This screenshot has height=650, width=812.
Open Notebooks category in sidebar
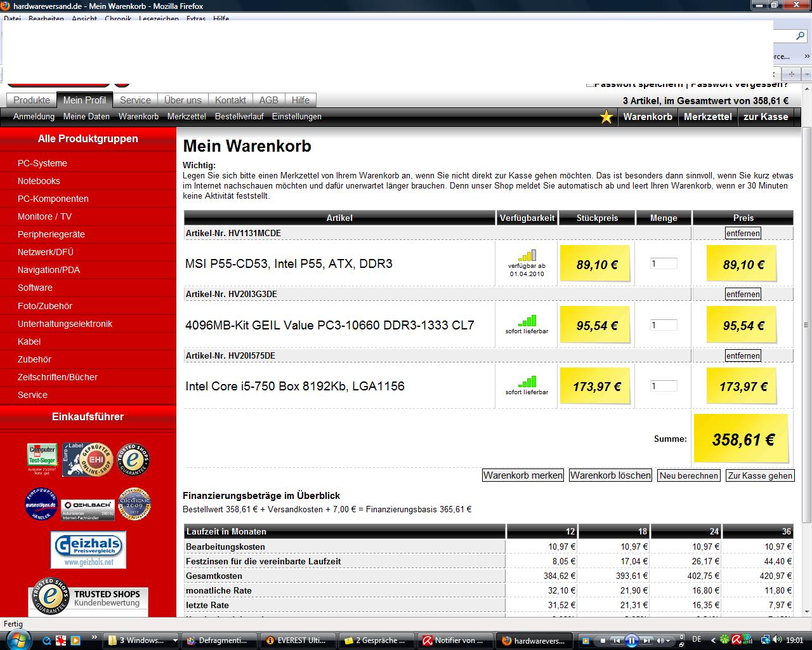39,181
